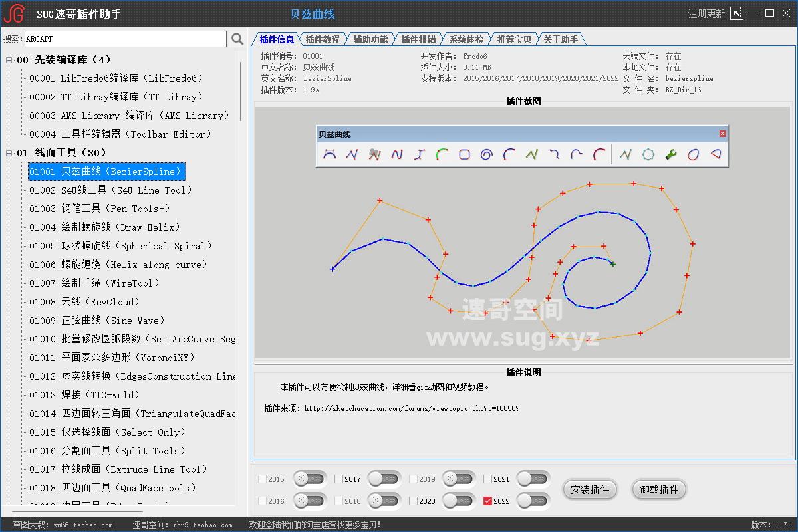
Task: Click the 贝兹曲线 plugin screenshot image
Action: (x=523, y=233)
